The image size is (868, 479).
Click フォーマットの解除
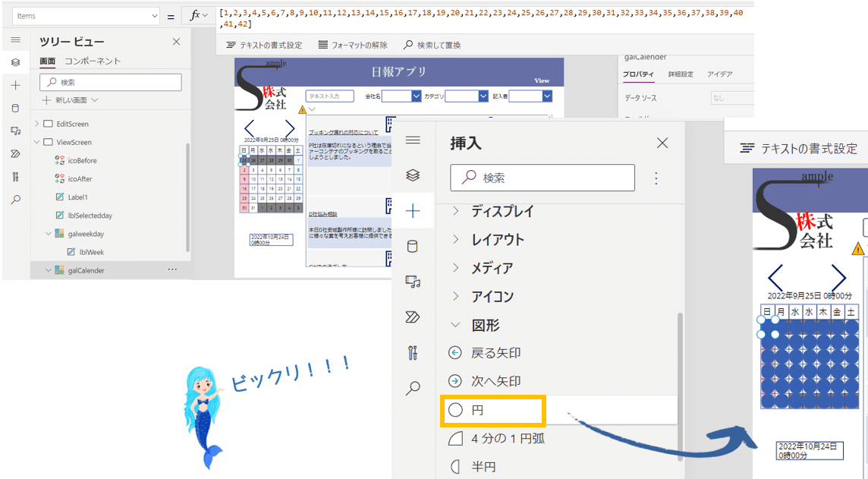(x=353, y=46)
